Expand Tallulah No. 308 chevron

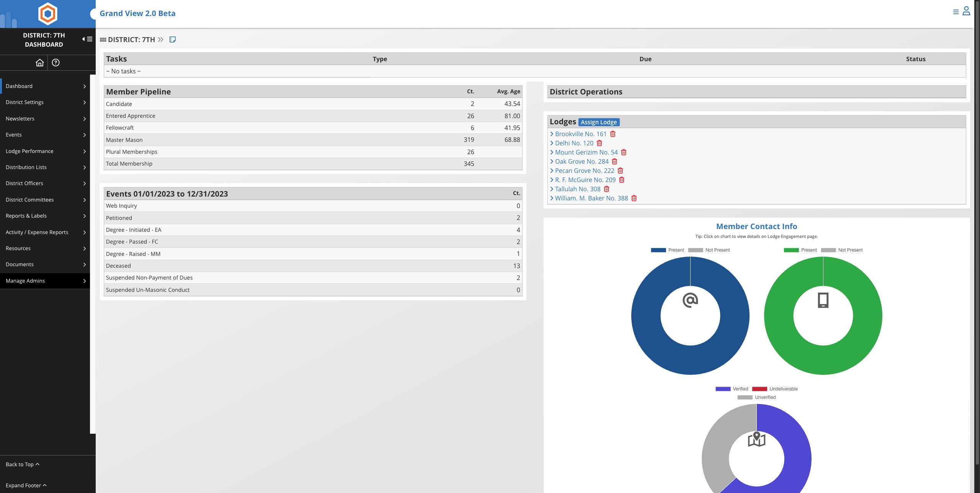[552, 189]
